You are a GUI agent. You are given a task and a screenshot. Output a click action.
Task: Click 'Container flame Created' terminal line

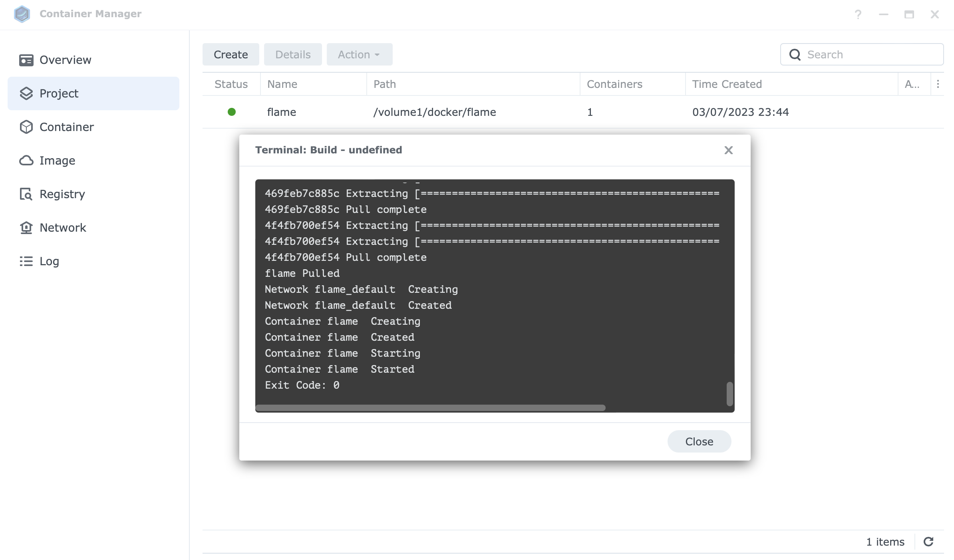340,337
